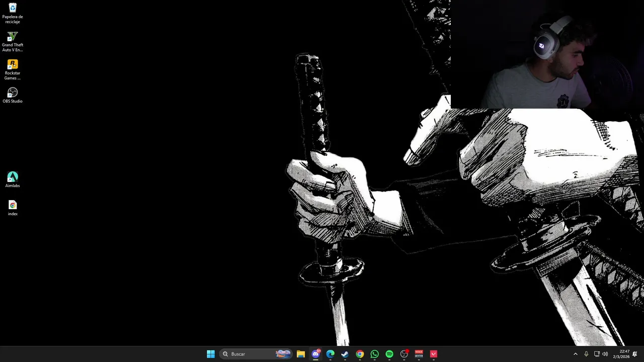This screenshot has width=644, height=362.
Task: Click the search highlight image in Buscar box
Action: click(x=283, y=354)
